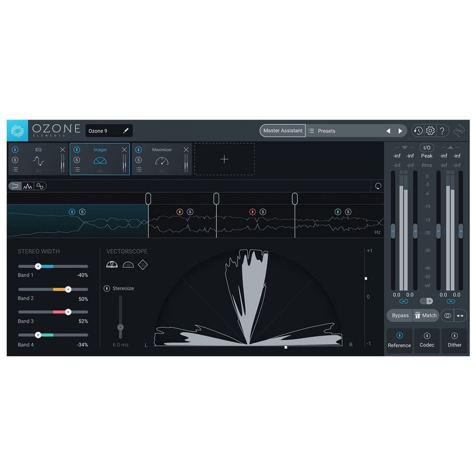Switch to stereo width spectrum view
The height and width of the screenshot is (476, 476).
tap(15, 186)
